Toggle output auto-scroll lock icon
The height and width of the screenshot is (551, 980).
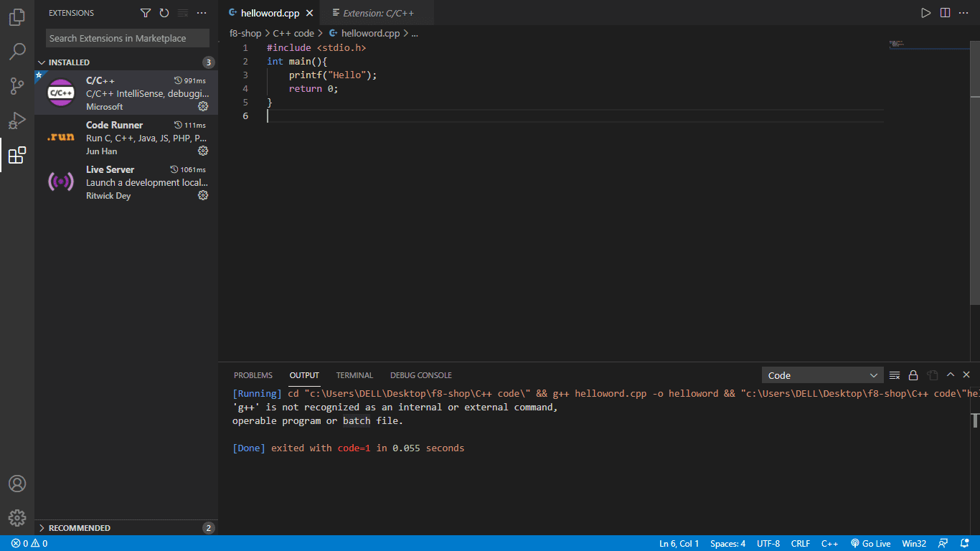point(913,375)
